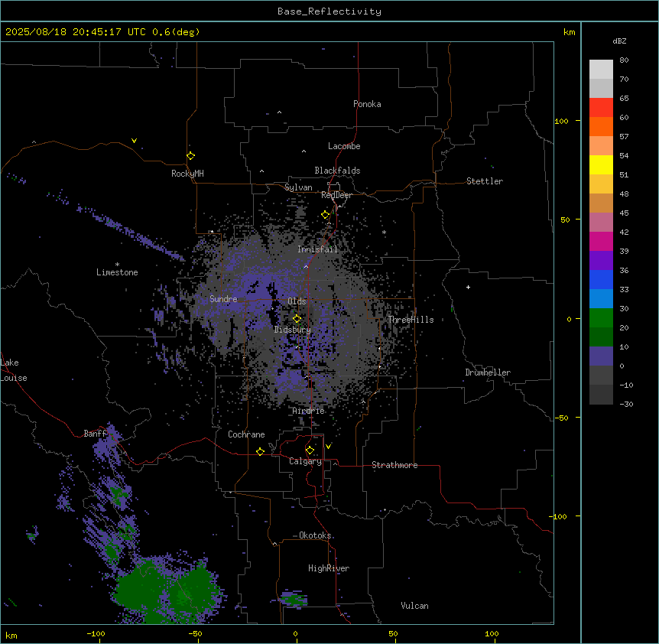
Task: Click the km unit label at bottom left
Action: tap(11, 636)
